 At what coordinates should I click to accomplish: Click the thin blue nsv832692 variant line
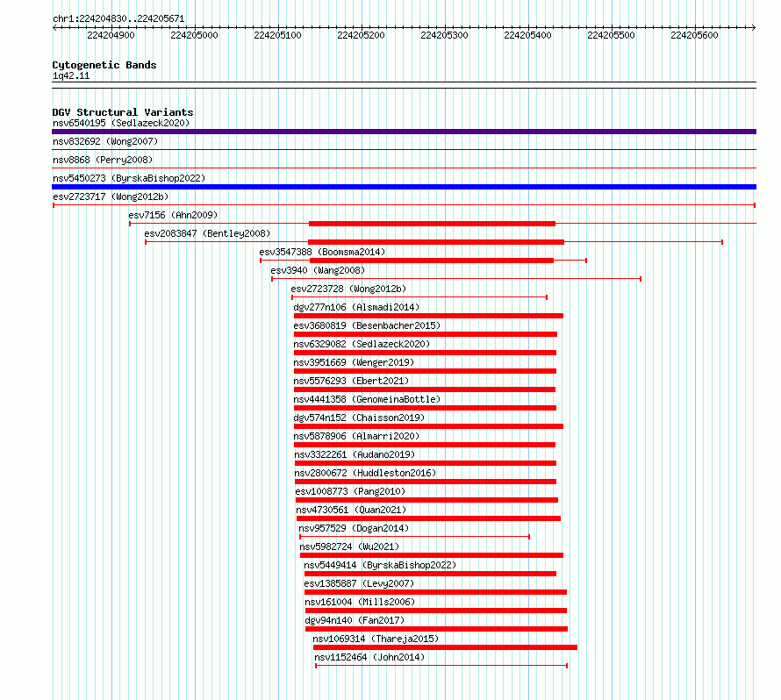(404, 149)
